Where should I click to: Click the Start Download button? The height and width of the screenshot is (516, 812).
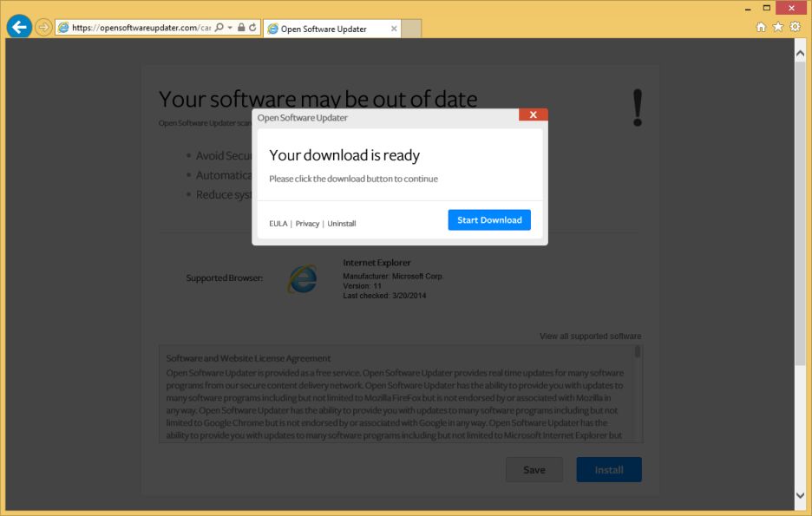pyautogui.click(x=489, y=220)
